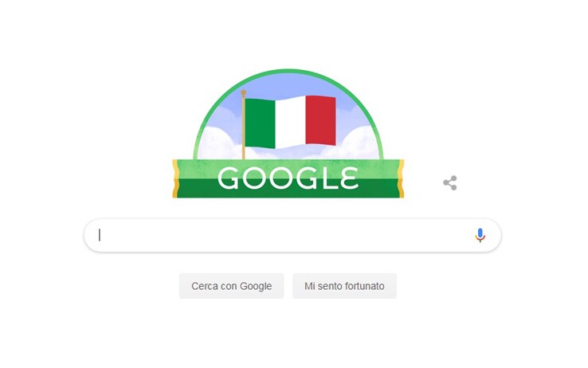The height and width of the screenshot is (368, 588).
Task: Click the letter E in the GOOGLE banner
Action: click(349, 178)
